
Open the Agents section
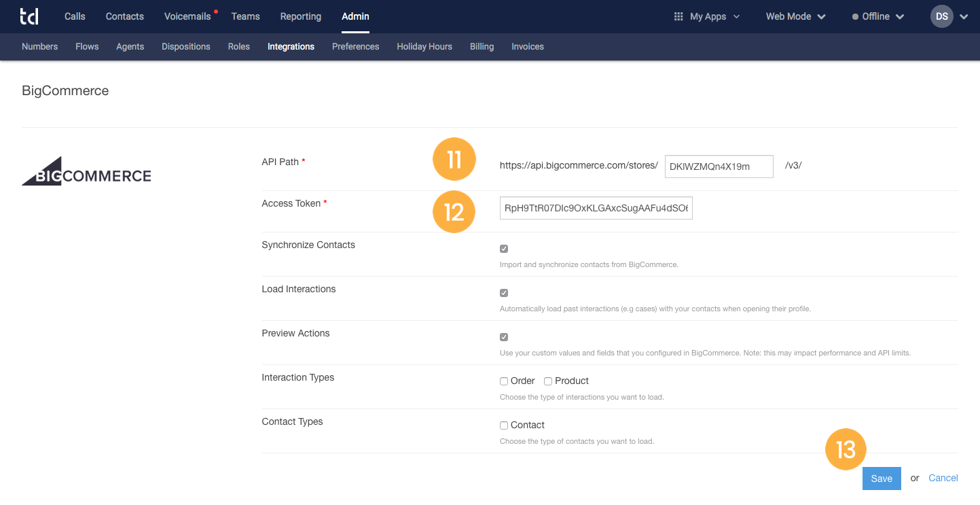click(x=130, y=47)
